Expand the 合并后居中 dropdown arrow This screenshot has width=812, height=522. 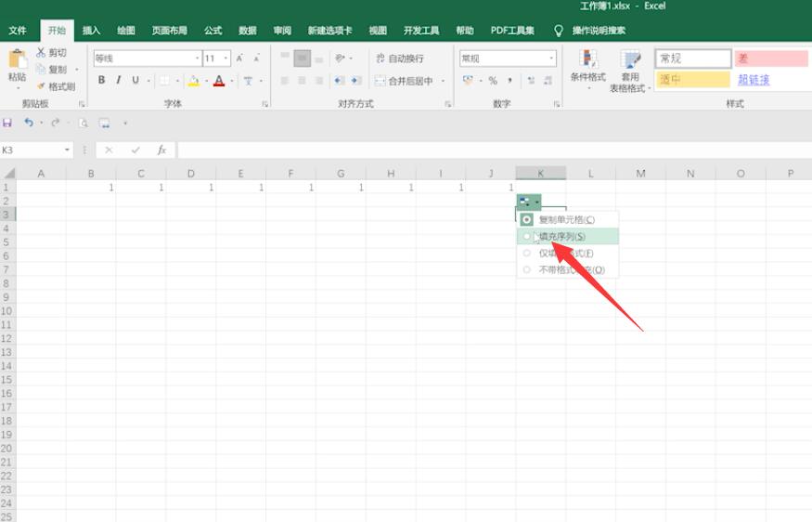(x=443, y=81)
